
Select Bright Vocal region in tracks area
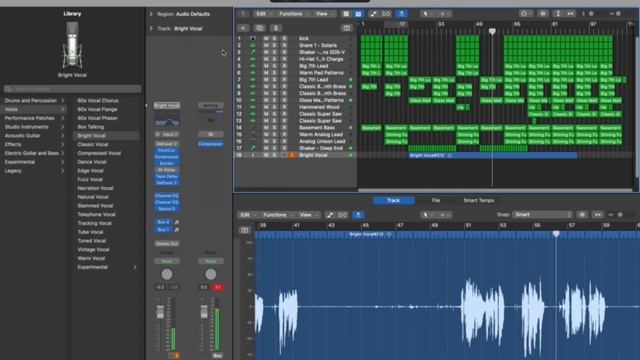(493, 155)
